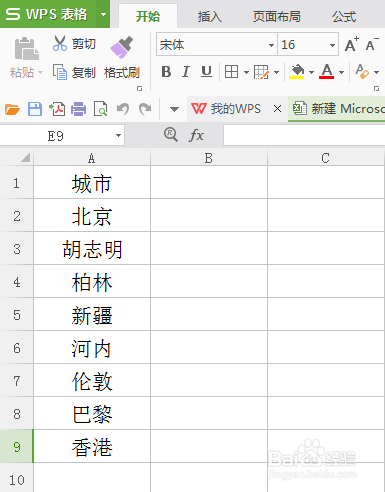Select cell containing 柏林
Viewport: 385px width, 492px height.
92,282
